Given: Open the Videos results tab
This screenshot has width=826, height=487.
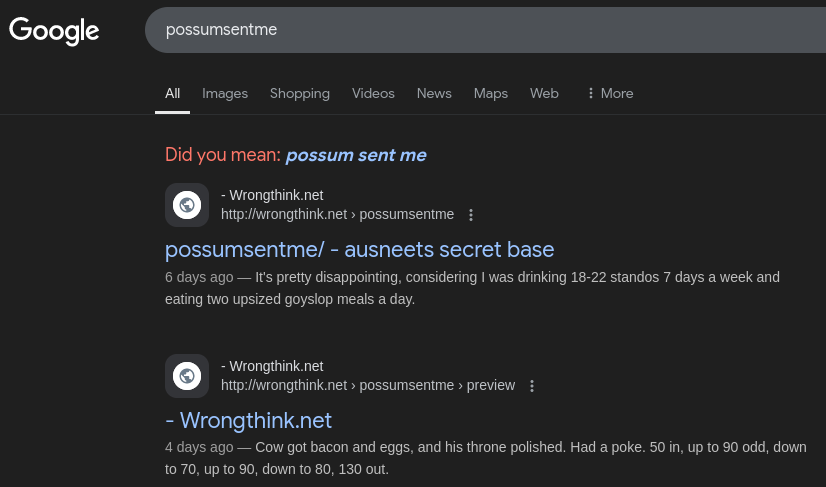Looking at the screenshot, I should coord(373,93).
